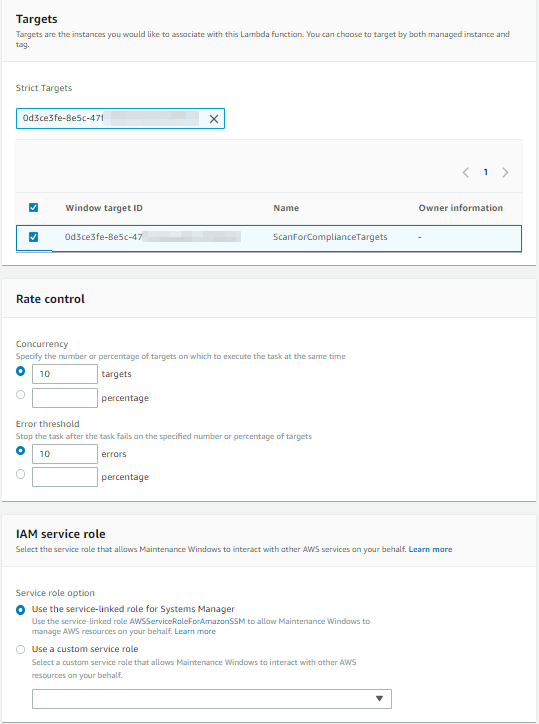Open the AWSServiceRoleForAmazonSSM link
This screenshot has width=539, height=724.
pos(187,621)
